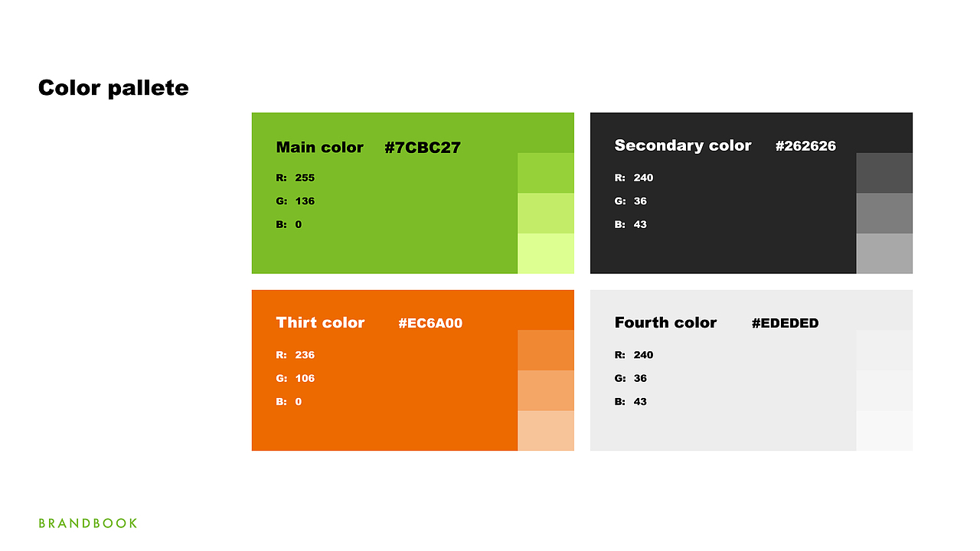Viewport: 980px width, 551px height.
Task: Click the "Color pallete" heading
Action: pyautogui.click(x=113, y=88)
